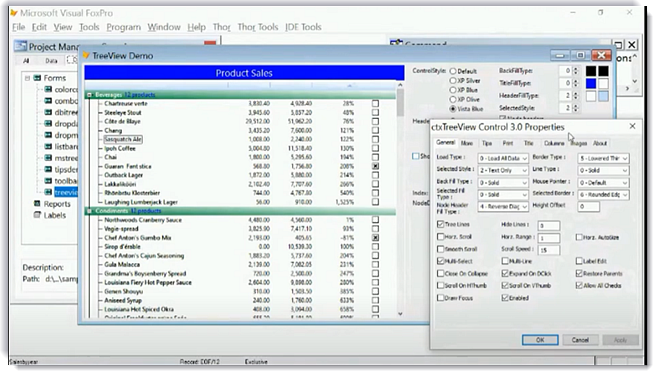
Task: Switch to the Print tab in Properties
Action: [x=508, y=143]
